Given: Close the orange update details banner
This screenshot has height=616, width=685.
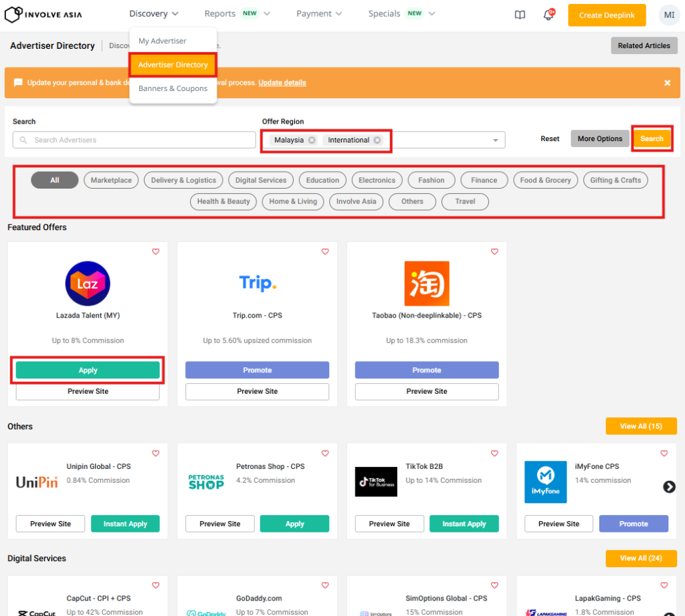Looking at the screenshot, I should pyautogui.click(x=667, y=83).
